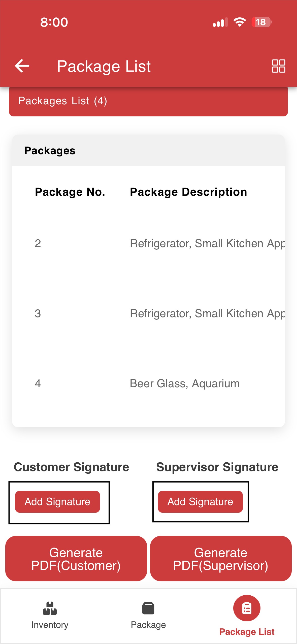Select package number 2 row
This screenshot has height=644, width=297.
(148, 243)
